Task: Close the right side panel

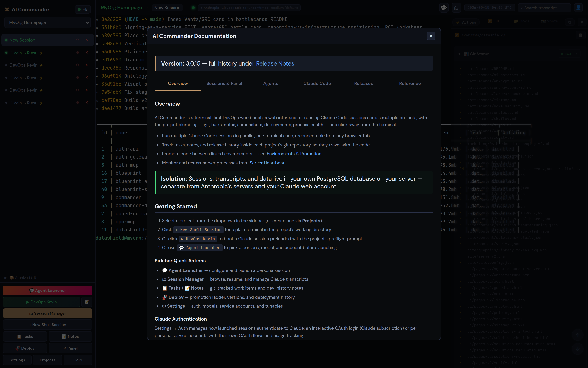Action: click(x=582, y=22)
